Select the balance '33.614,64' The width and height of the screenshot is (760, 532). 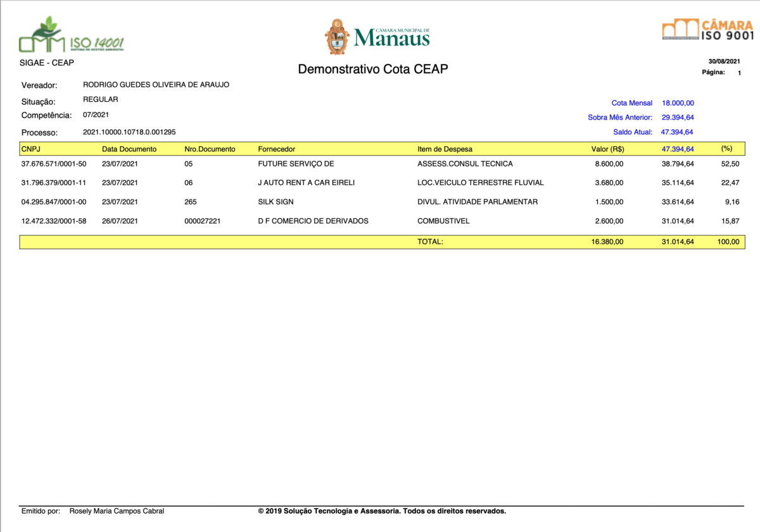(678, 202)
